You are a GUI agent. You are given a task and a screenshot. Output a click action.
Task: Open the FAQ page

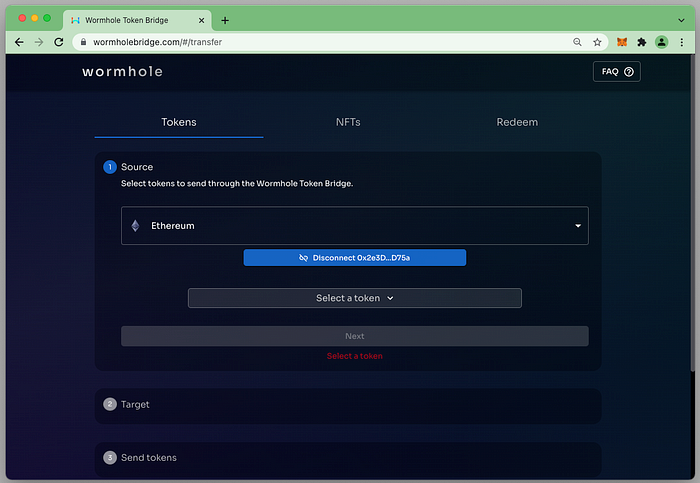[617, 71]
